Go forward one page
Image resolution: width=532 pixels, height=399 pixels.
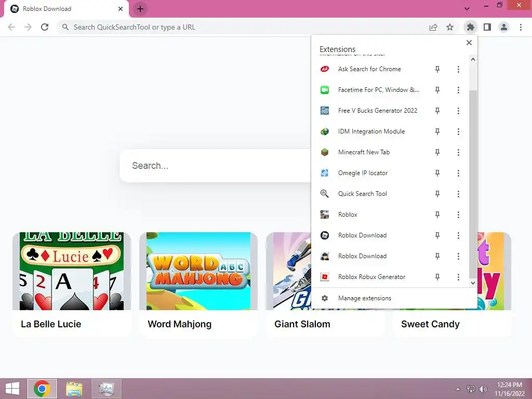(28, 27)
